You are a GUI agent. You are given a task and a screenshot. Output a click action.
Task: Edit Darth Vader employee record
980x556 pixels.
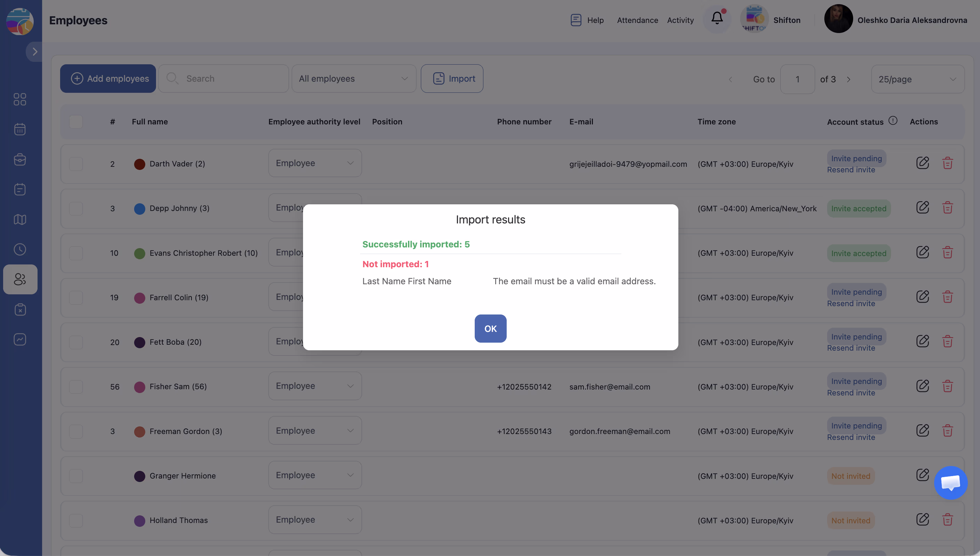(x=922, y=163)
